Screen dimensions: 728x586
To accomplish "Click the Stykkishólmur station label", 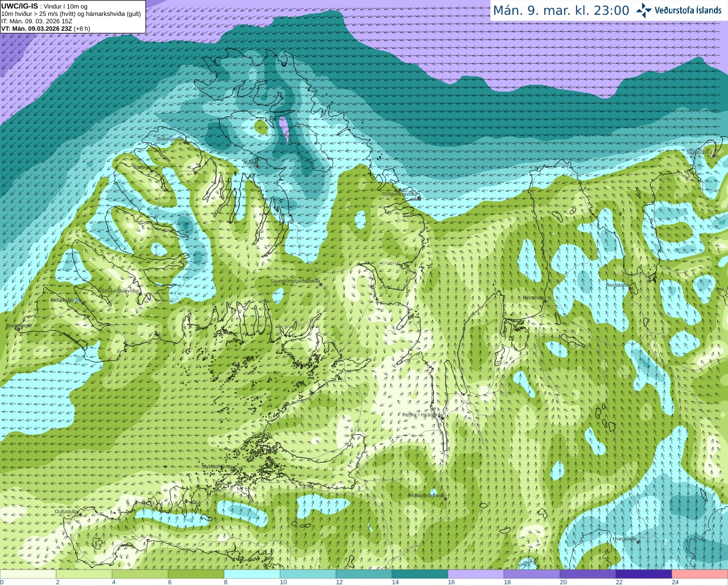I will click(x=217, y=467).
